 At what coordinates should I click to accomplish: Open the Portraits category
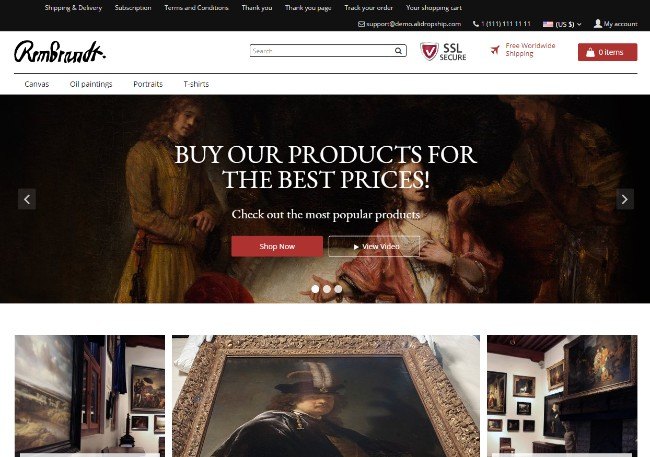(x=148, y=84)
